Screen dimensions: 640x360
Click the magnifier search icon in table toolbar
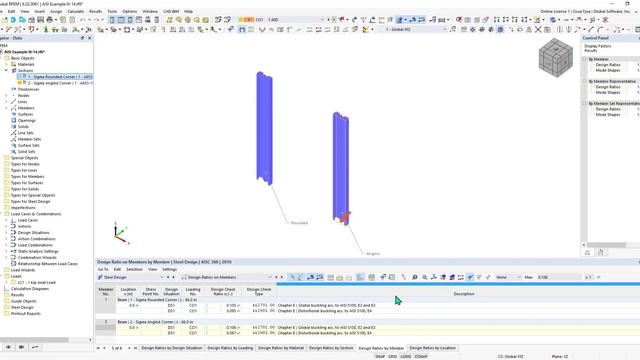[415, 277]
